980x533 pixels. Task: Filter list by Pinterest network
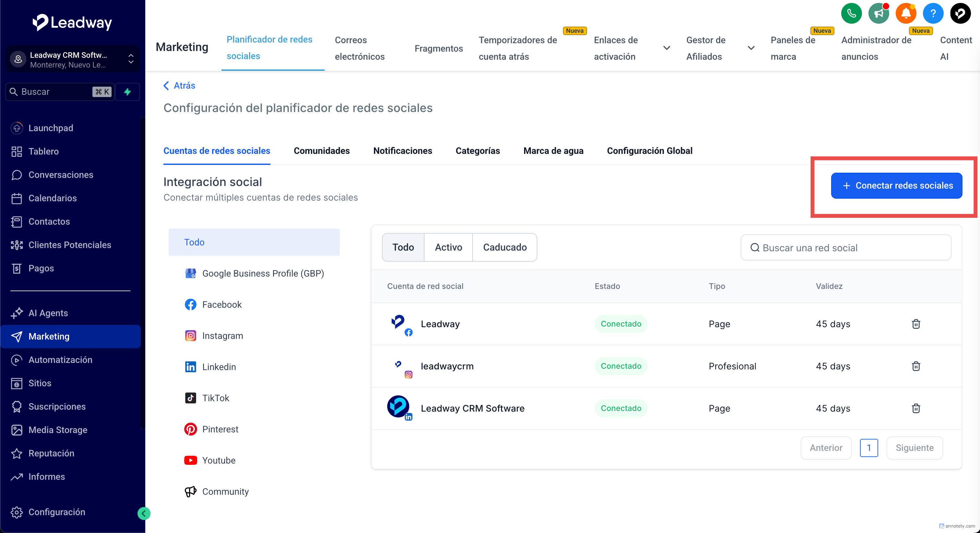coord(220,429)
